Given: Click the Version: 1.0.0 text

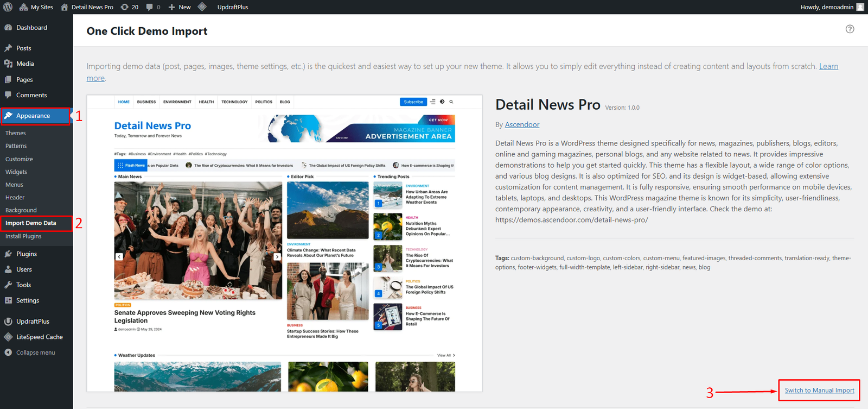Looking at the screenshot, I should click(x=622, y=108).
